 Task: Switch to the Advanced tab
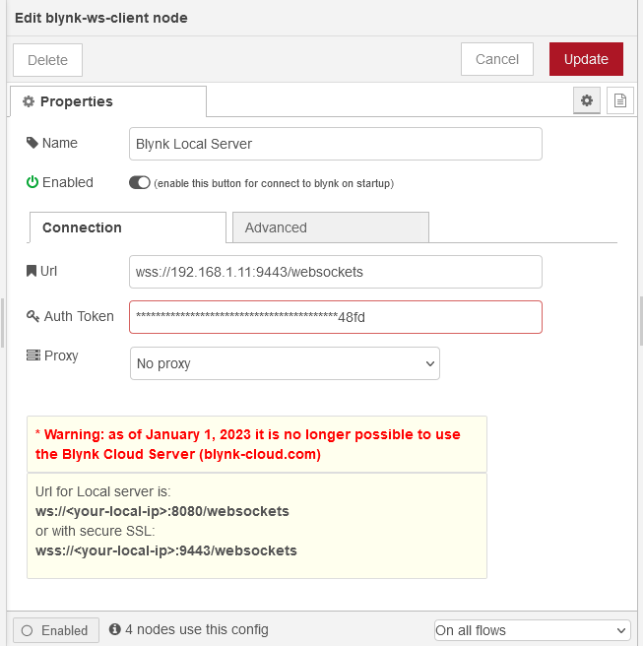(331, 227)
